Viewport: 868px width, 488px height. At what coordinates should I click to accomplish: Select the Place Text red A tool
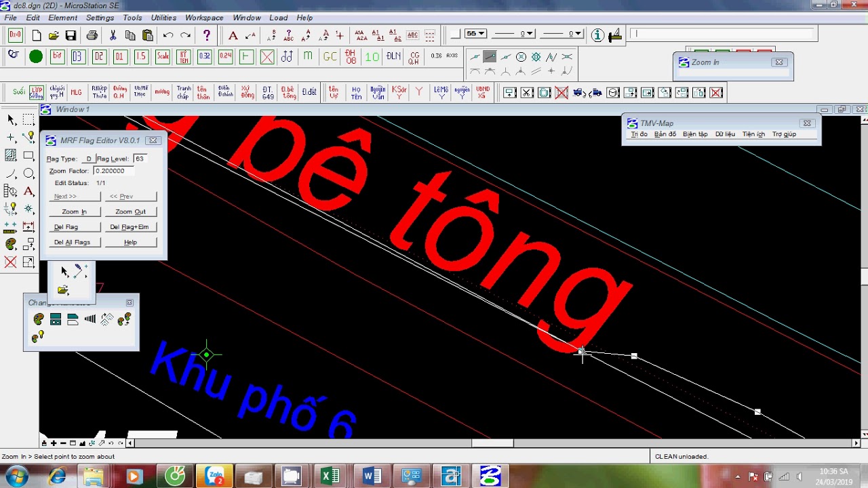coord(233,35)
